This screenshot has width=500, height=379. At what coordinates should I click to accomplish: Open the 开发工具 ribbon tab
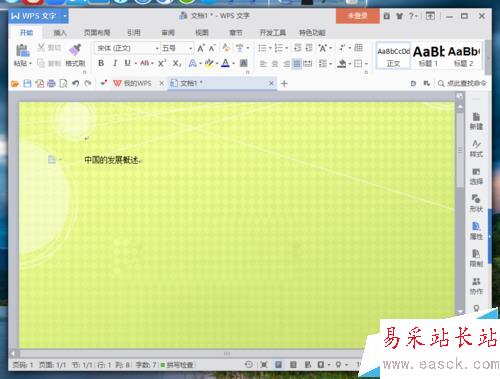[x=273, y=33]
